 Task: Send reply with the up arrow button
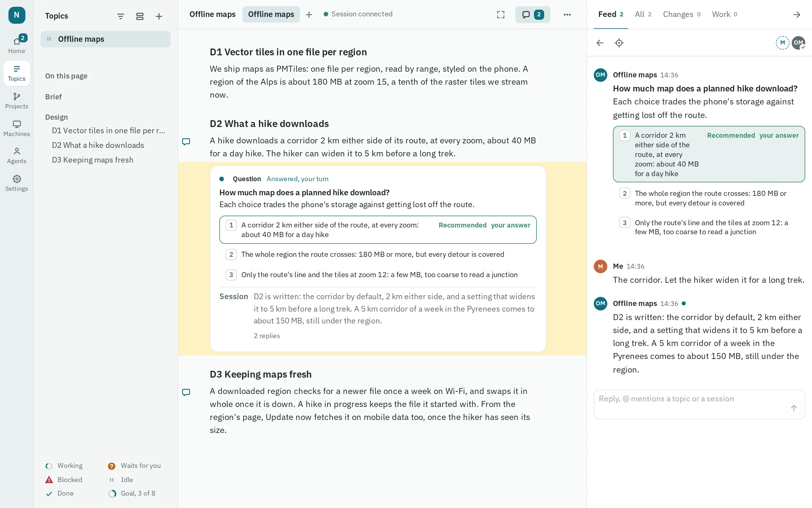794,408
